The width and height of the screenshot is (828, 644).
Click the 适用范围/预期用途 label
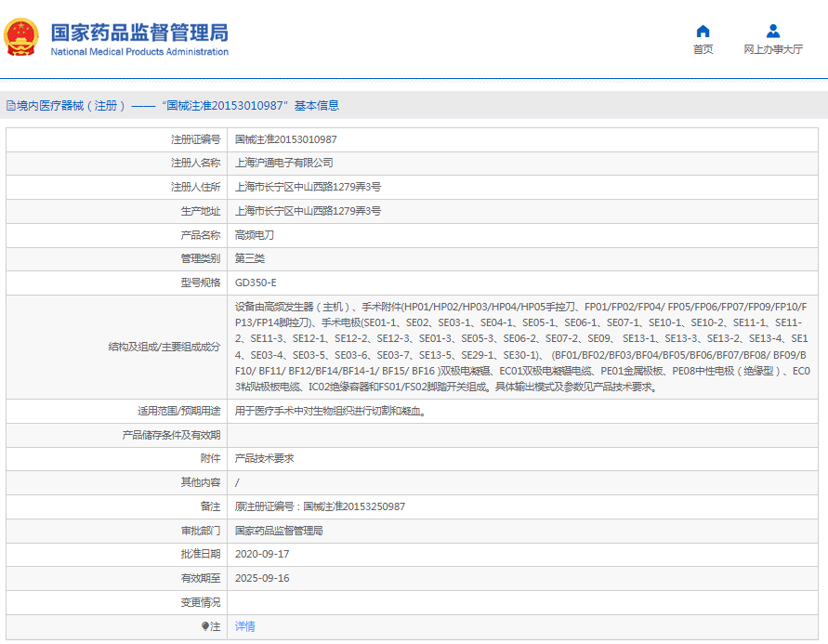coord(179,411)
